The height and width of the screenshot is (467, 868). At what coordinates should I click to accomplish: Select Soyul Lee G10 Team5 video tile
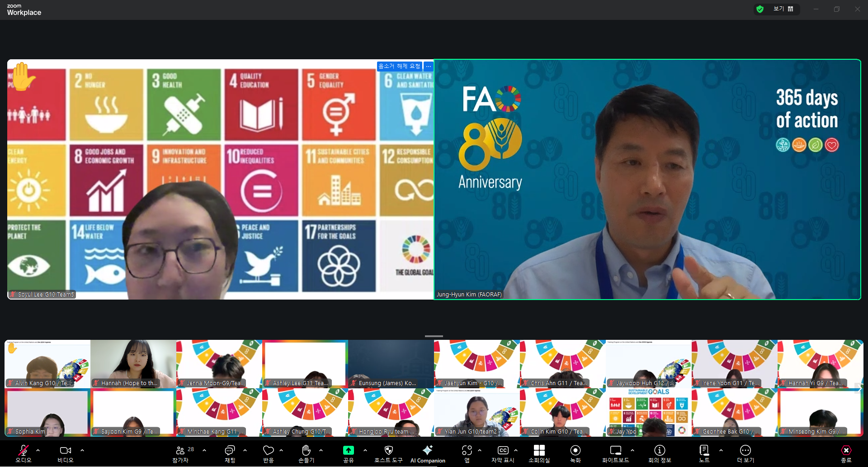click(x=221, y=179)
